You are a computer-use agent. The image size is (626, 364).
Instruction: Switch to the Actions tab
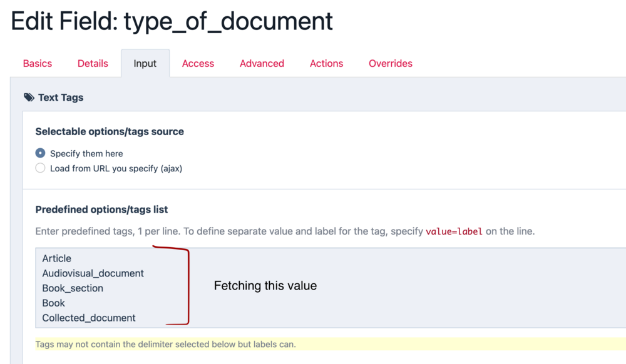click(326, 63)
